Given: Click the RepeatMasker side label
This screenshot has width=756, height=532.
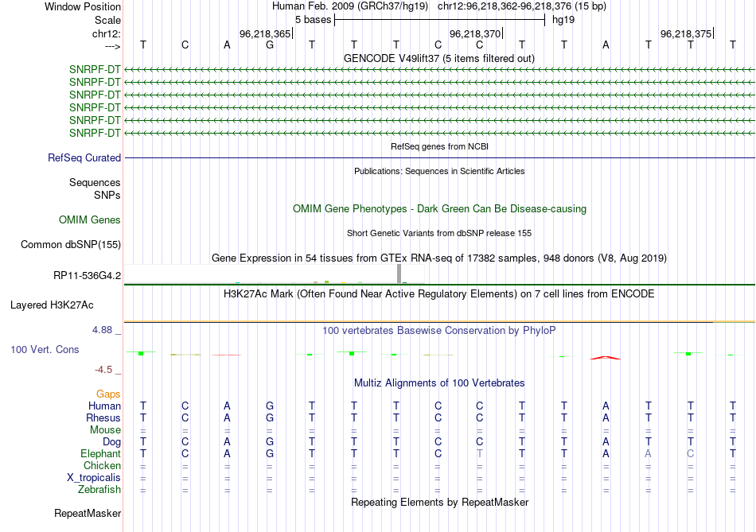Looking at the screenshot, I should (88, 514).
